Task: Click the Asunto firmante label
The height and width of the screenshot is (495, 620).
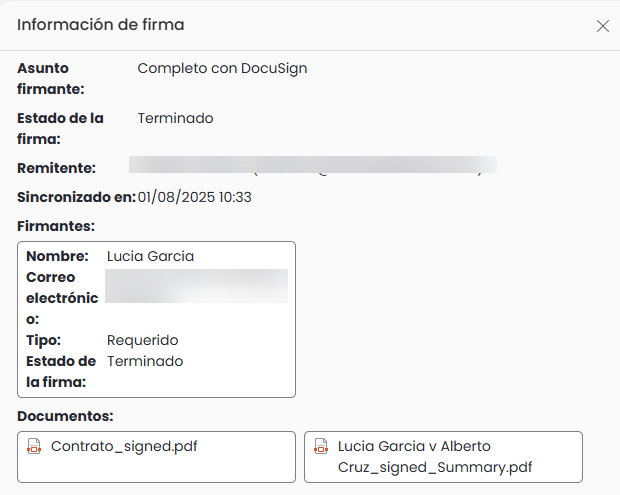Action: tap(51, 78)
